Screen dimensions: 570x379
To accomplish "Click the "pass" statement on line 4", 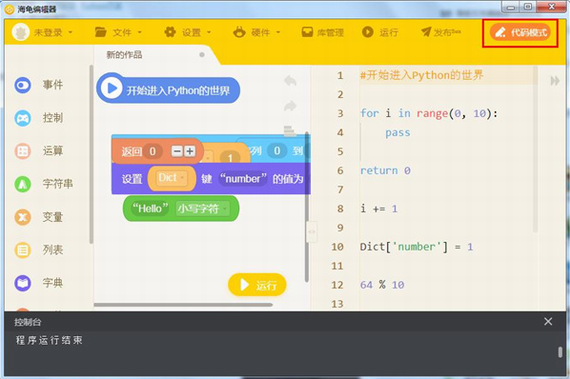I will [x=397, y=133].
